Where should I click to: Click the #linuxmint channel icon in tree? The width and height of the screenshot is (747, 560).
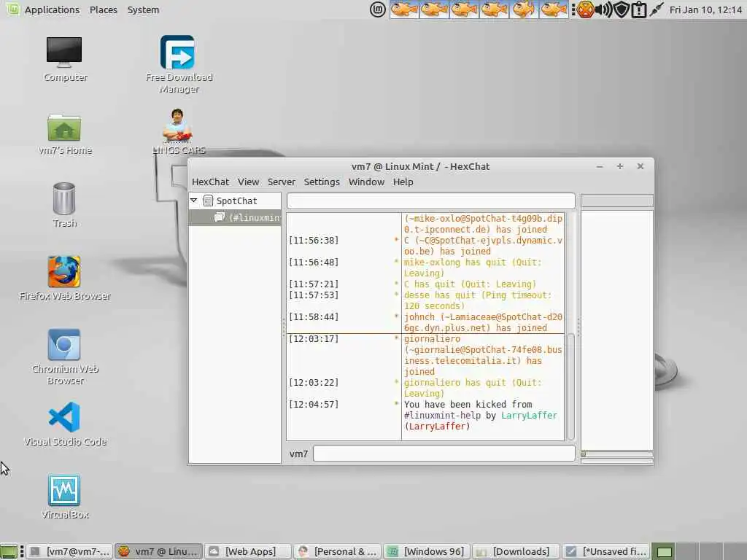(x=219, y=217)
